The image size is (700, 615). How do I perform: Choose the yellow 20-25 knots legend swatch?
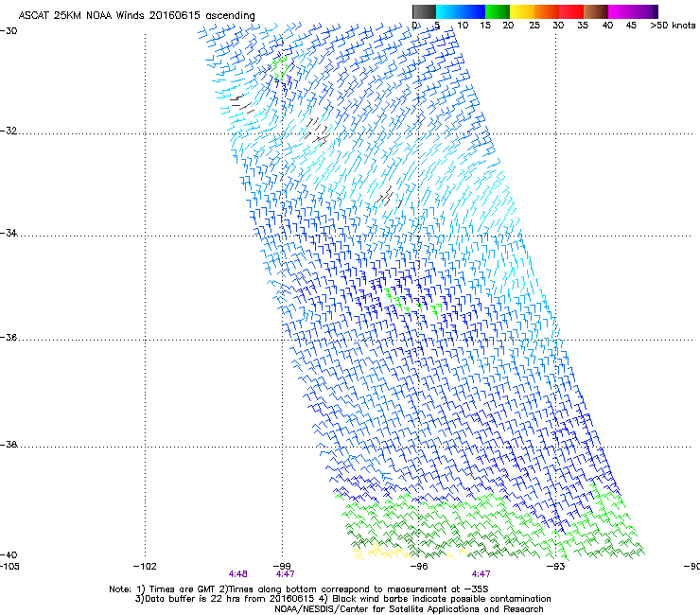[522, 11]
